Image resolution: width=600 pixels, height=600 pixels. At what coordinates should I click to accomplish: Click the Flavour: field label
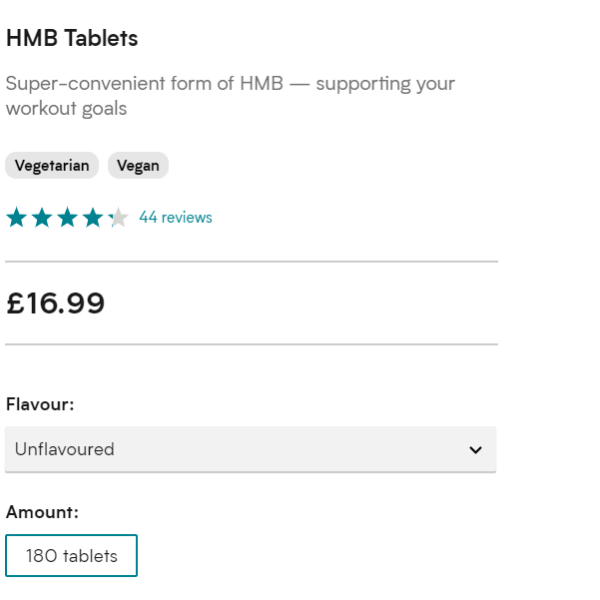(x=40, y=405)
